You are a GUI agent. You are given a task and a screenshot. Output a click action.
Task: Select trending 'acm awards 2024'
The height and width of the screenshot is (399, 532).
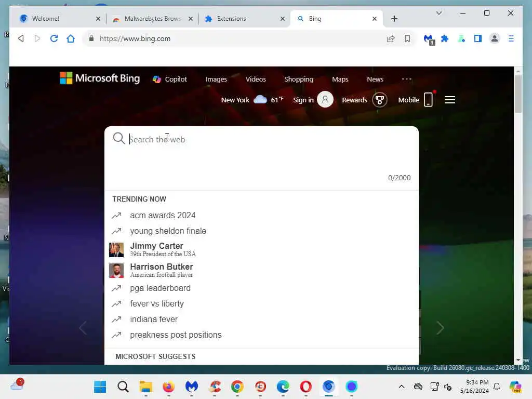pyautogui.click(x=261, y=216)
